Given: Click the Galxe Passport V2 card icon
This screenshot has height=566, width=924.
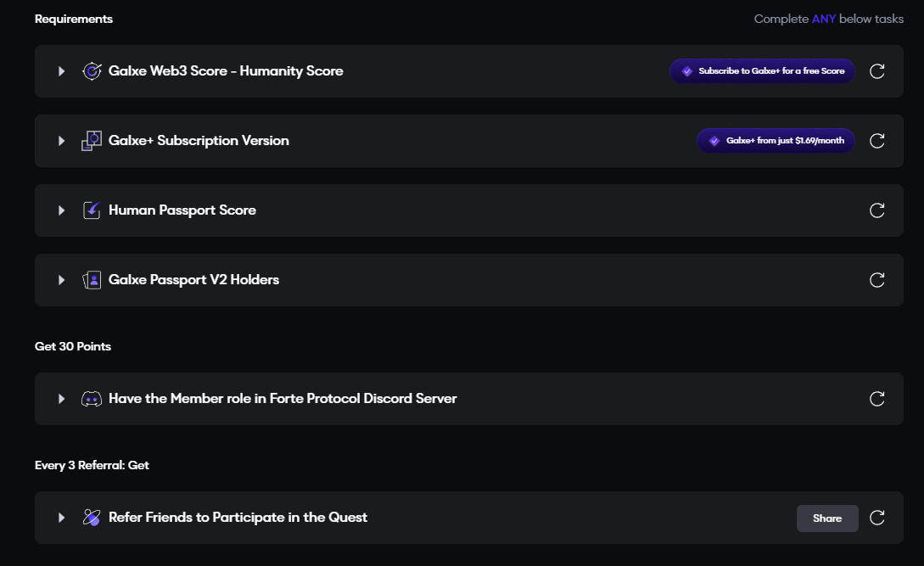Looking at the screenshot, I should 92,280.
